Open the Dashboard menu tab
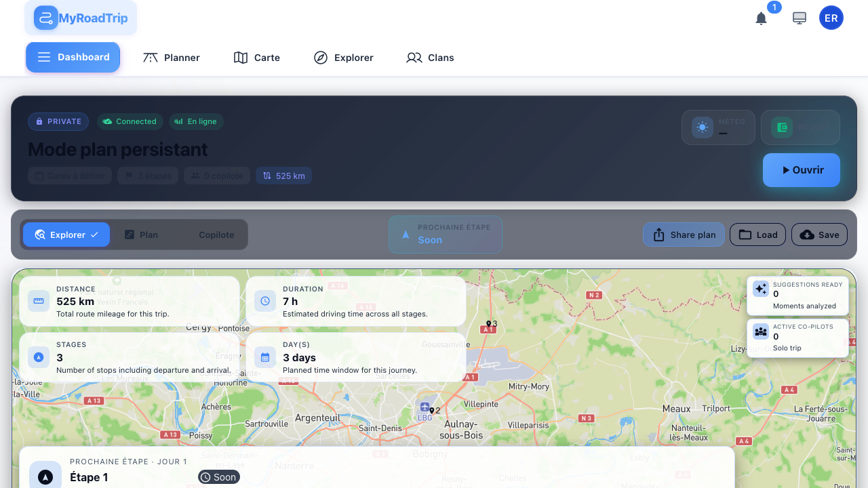Viewport: 868px width, 488px height. (x=73, y=57)
